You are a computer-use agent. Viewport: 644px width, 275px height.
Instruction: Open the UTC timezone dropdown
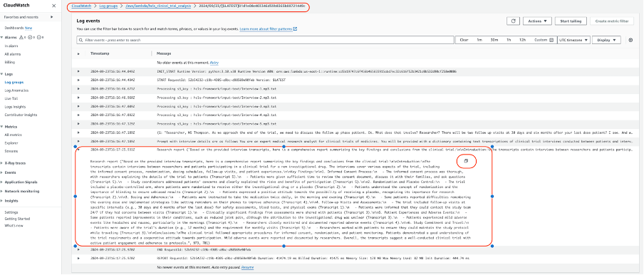573,40
